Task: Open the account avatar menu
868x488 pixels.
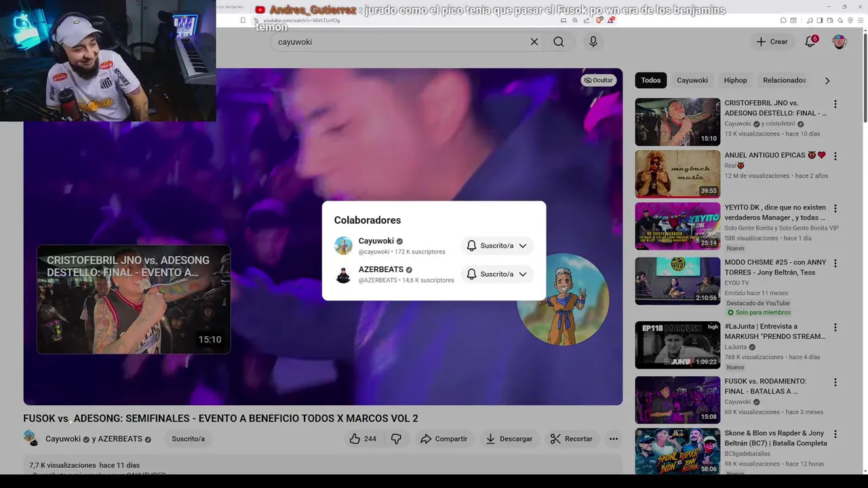Action: pyautogui.click(x=840, y=42)
